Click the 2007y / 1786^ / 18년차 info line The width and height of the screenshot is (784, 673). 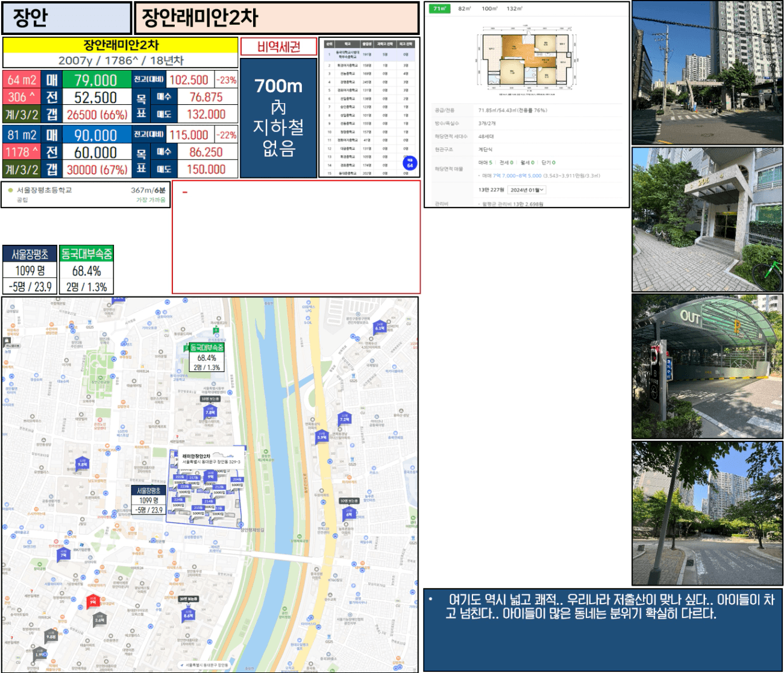pyautogui.click(x=121, y=60)
